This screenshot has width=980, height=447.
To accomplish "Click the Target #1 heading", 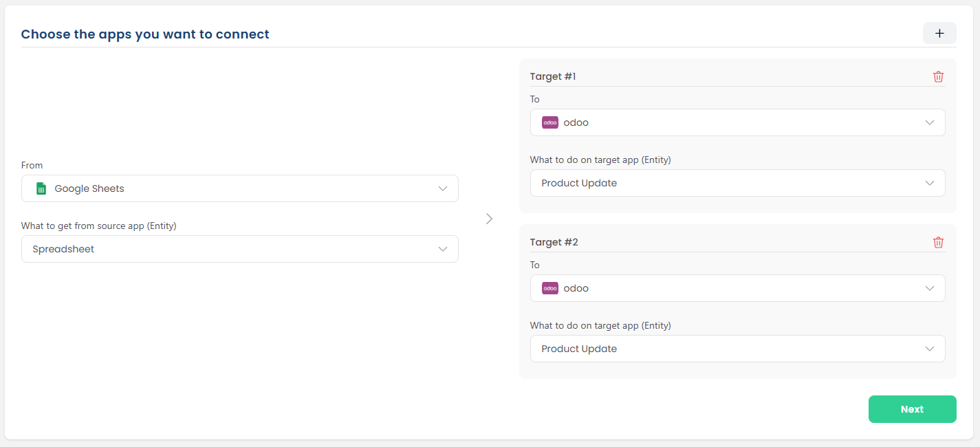I will point(553,76).
